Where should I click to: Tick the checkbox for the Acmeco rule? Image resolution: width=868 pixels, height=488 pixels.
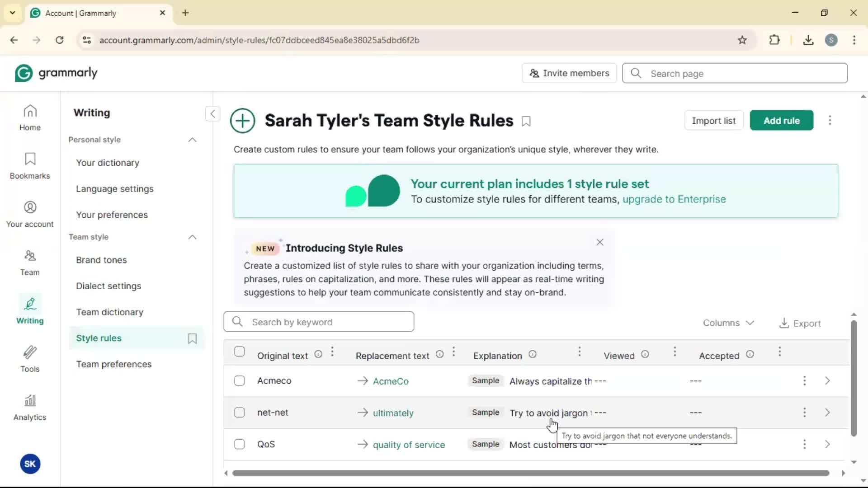coord(240,381)
